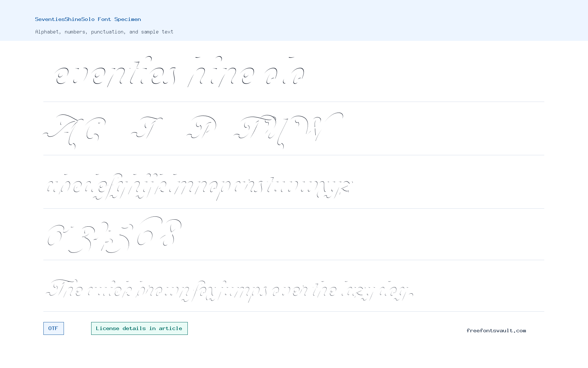Open the License details in article link

[139, 329]
